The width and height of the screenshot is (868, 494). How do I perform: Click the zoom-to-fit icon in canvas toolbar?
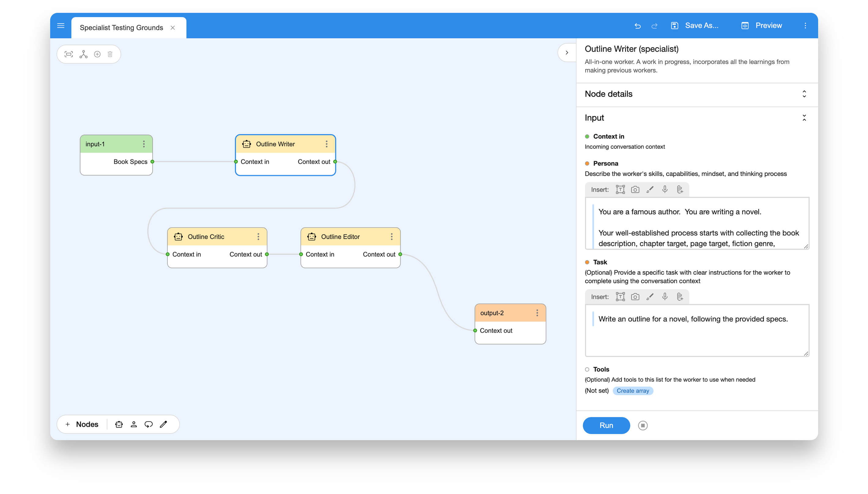[69, 54]
